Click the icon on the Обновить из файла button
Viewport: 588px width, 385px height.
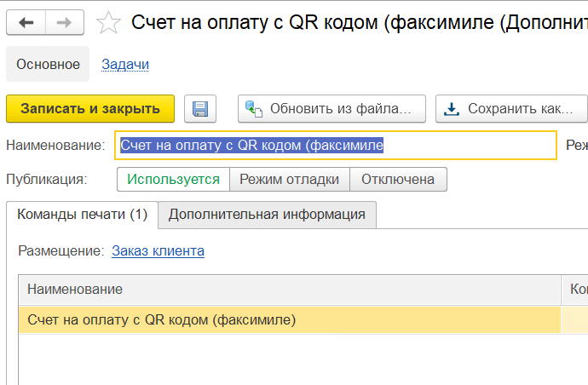(x=254, y=109)
